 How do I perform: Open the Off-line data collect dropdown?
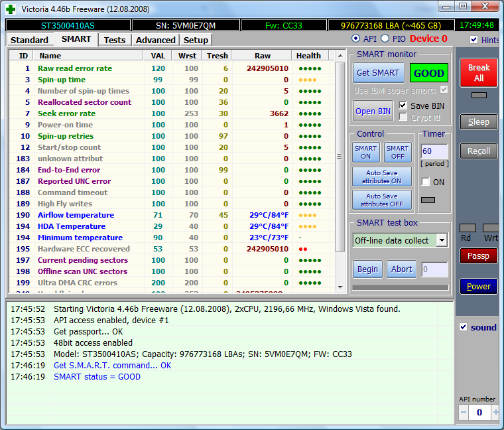click(x=442, y=240)
